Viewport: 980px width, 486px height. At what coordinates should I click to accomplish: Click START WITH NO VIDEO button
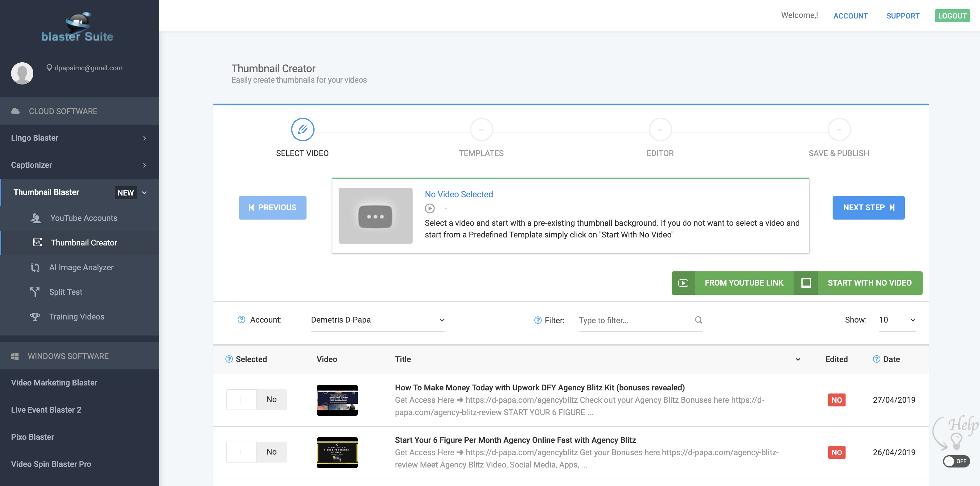click(x=858, y=283)
